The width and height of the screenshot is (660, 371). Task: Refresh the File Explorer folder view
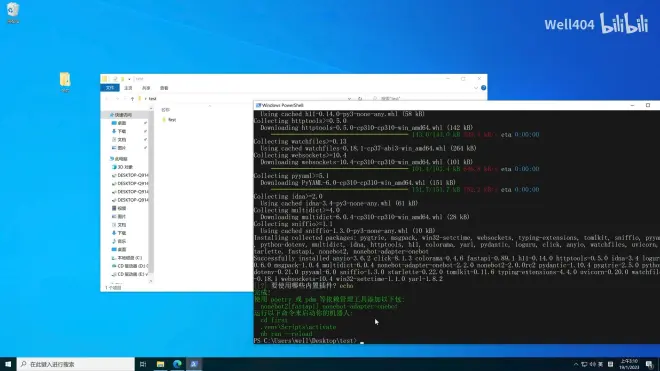click(x=360, y=99)
